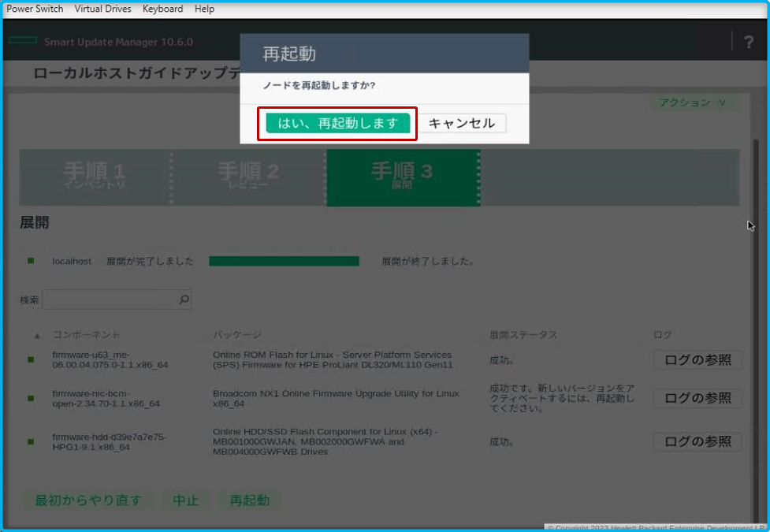The image size is (770, 532).
Task: Click green status square for firmware-hdd component
Action: click(x=30, y=441)
